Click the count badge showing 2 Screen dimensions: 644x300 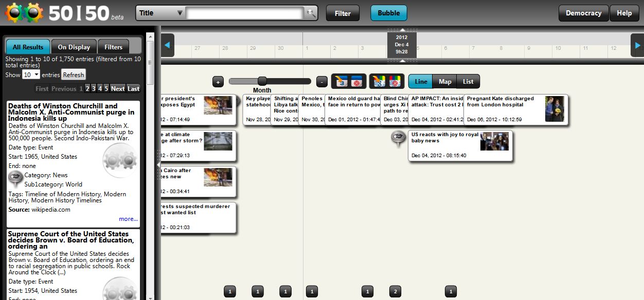point(395,291)
